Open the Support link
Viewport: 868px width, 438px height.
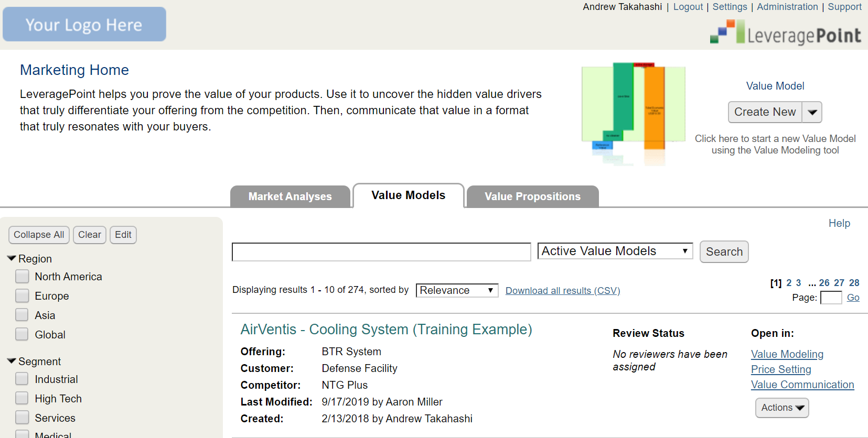click(x=844, y=7)
